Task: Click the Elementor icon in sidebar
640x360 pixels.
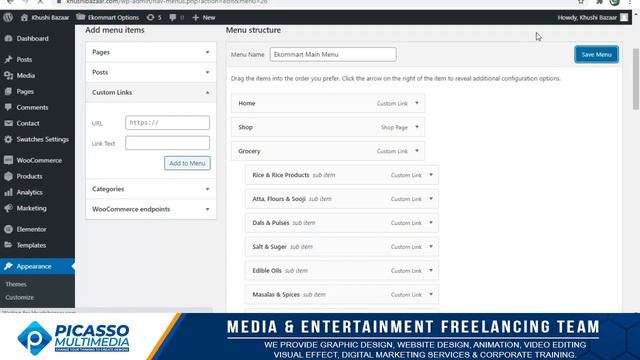Action: (9, 229)
